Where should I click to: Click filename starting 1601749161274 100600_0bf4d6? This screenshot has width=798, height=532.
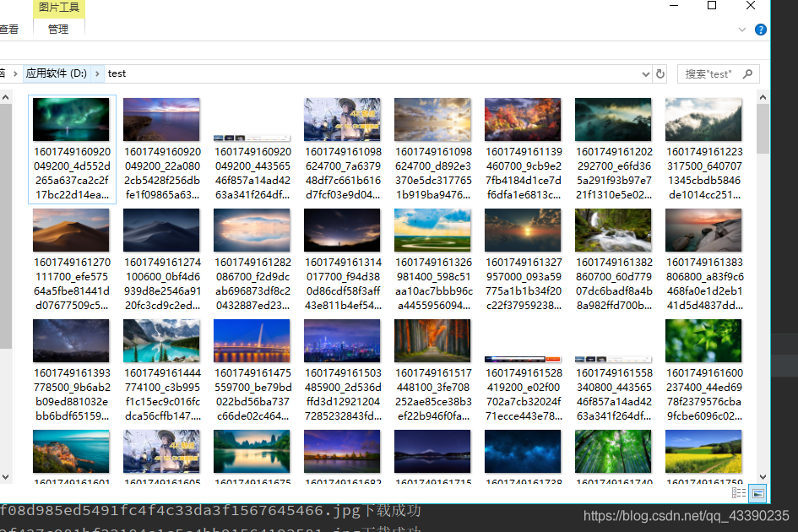(x=162, y=284)
